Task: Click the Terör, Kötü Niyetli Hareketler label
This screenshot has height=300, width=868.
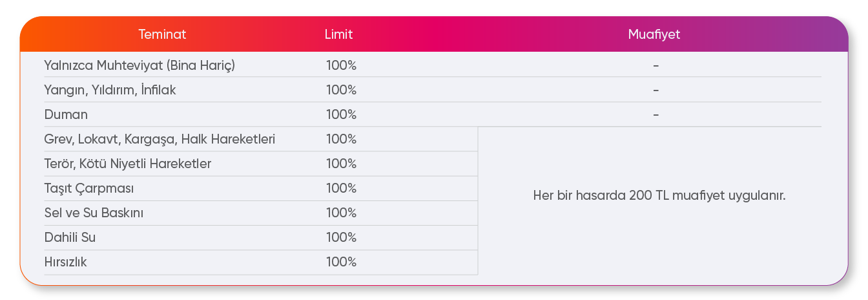Action: point(128,164)
